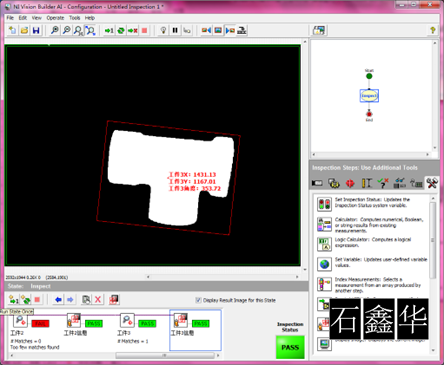Click the Zoom In magnifier tool
This screenshot has width=444, height=365.
(55, 30)
